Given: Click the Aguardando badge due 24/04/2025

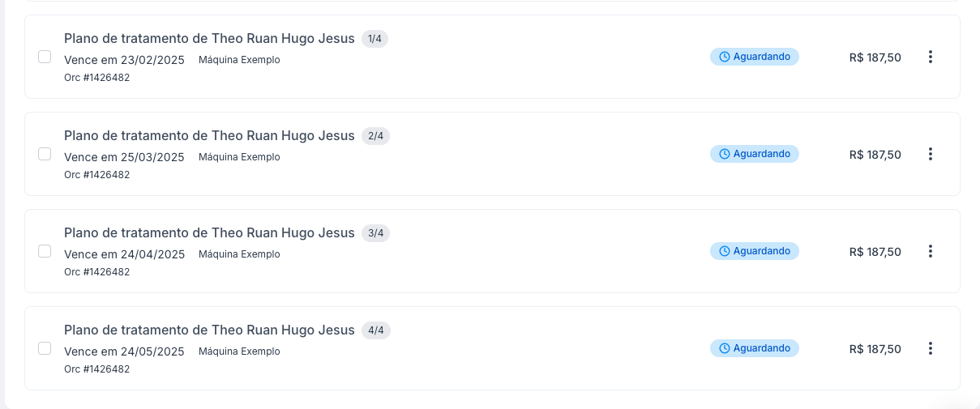Looking at the screenshot, I should 754,251.
